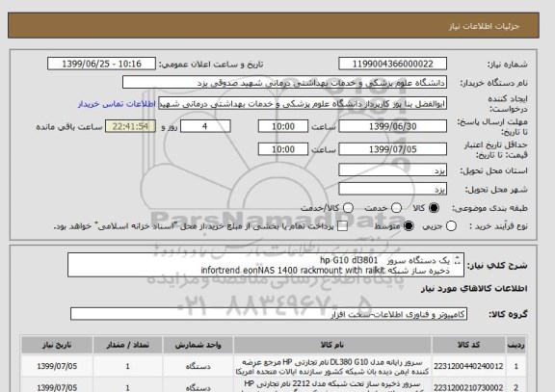The image size is (555, 392).
Task: Click the تعداد / مقدار column header
Action: tap(128, 345)
